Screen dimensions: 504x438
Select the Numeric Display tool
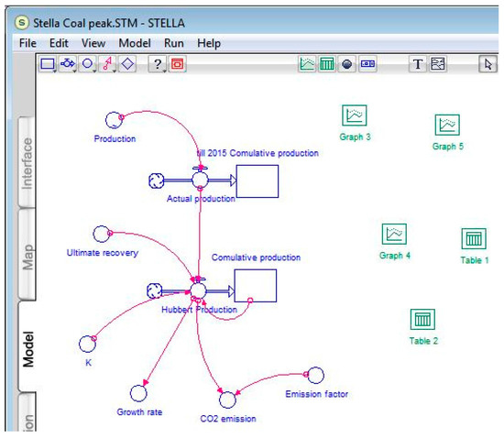367,64
